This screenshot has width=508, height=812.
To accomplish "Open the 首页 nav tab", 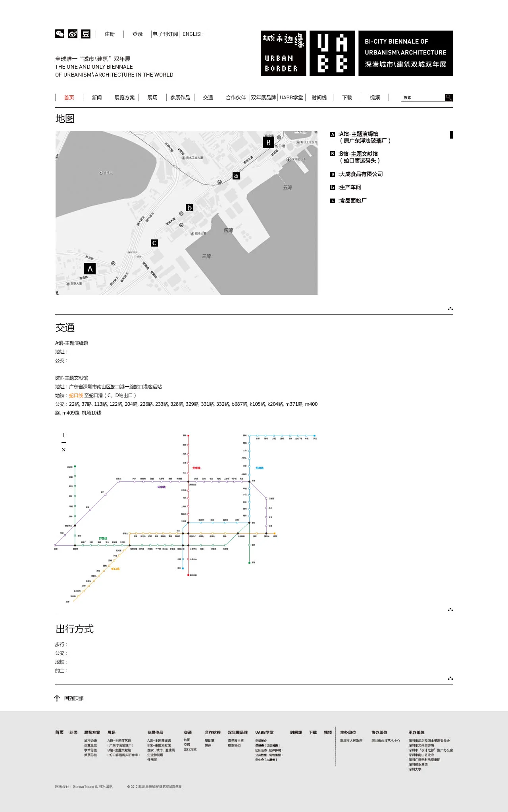I will click(x=69, y=98).
